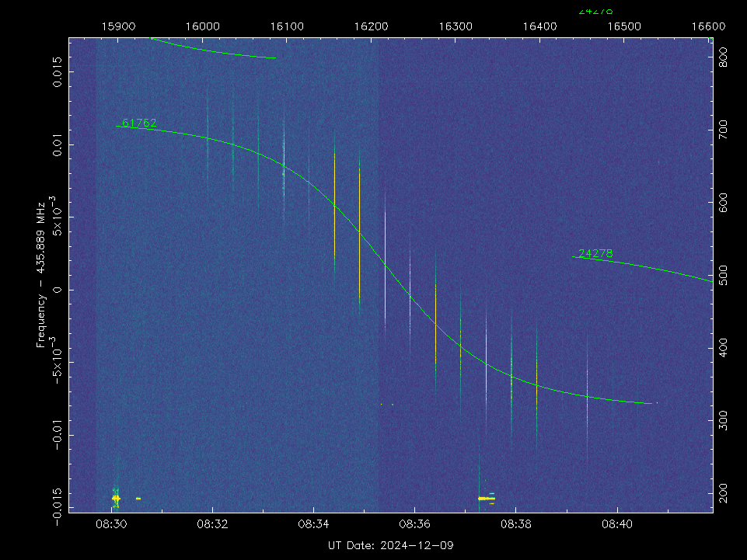
Task: Select the top axis tick 16300
Action: pyautogui.click(x=456, y=26)
